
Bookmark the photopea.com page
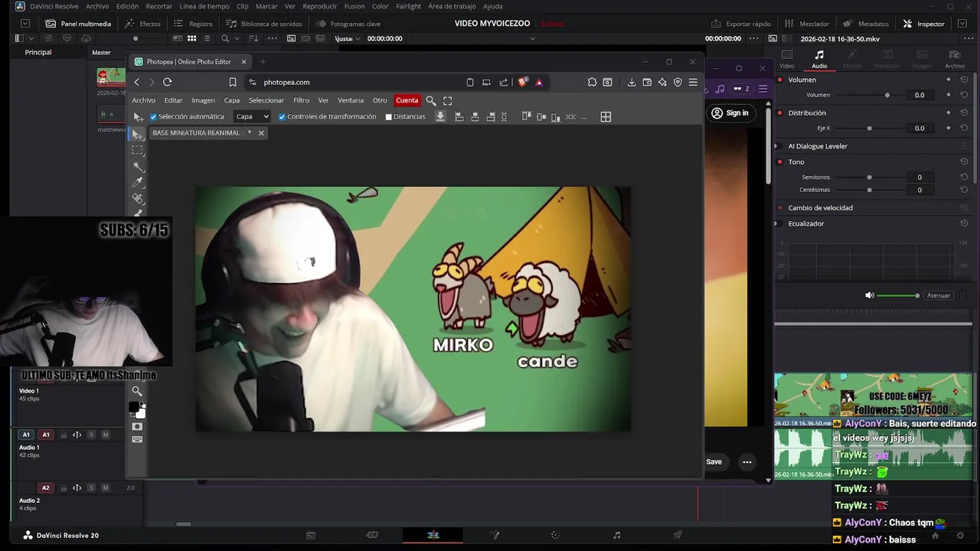pyautogui.click(x=233, y=82)
